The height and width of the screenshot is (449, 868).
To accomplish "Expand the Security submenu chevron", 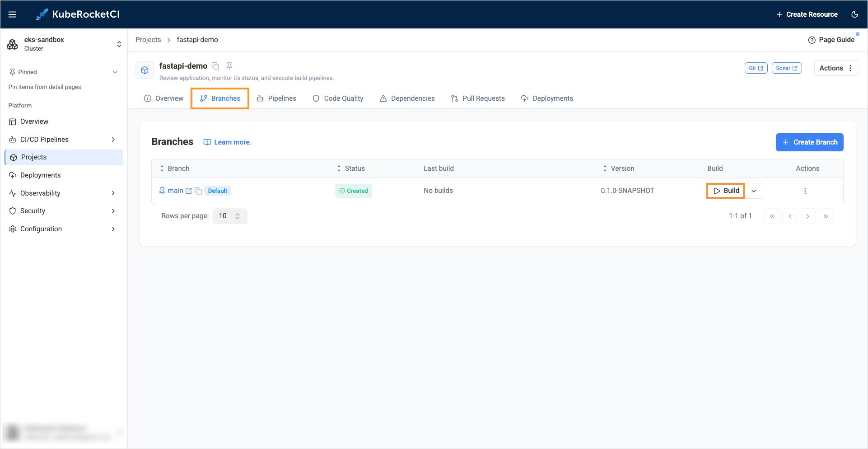I will click(113, 211).
